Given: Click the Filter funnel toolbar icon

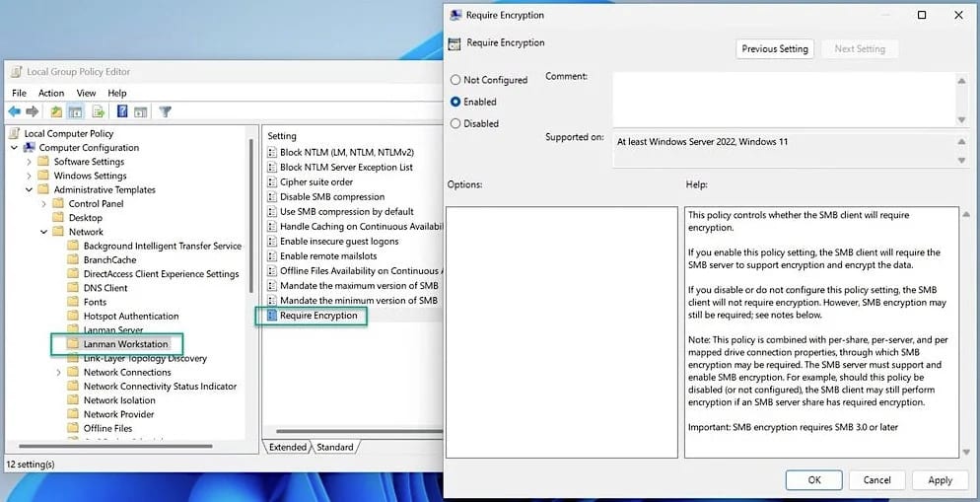Looking at the screenshot, I should pos(165,111).
